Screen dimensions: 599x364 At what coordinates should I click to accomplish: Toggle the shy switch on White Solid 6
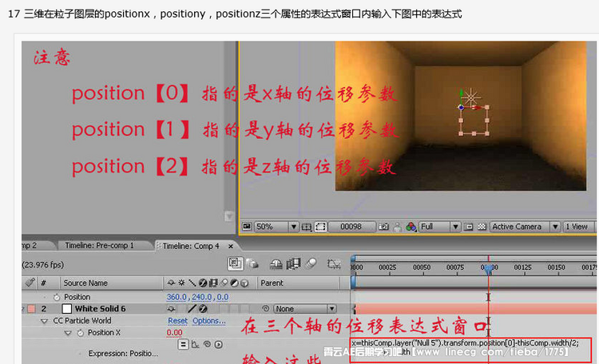click(x=171, y=309)
